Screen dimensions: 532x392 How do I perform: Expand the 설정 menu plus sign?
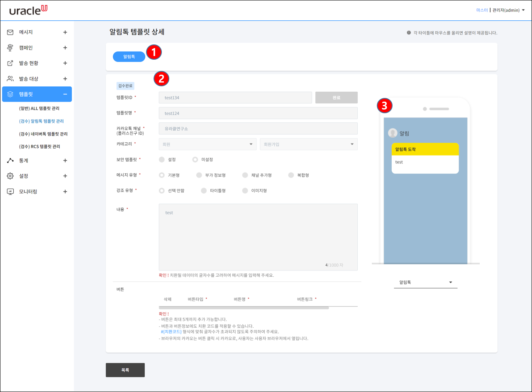[x=65, y=176]
